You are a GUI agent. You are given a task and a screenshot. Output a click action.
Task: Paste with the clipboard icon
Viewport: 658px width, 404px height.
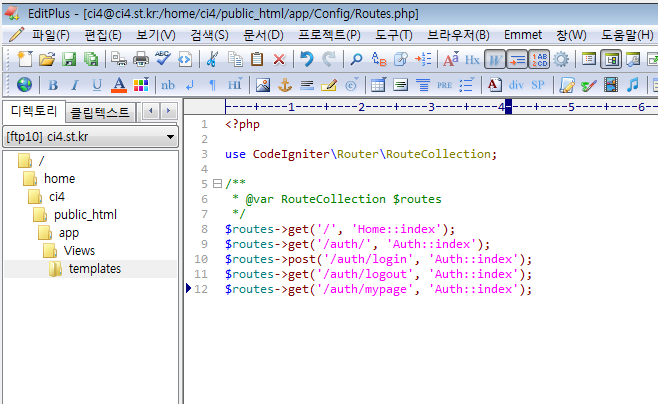click(257, 59)
